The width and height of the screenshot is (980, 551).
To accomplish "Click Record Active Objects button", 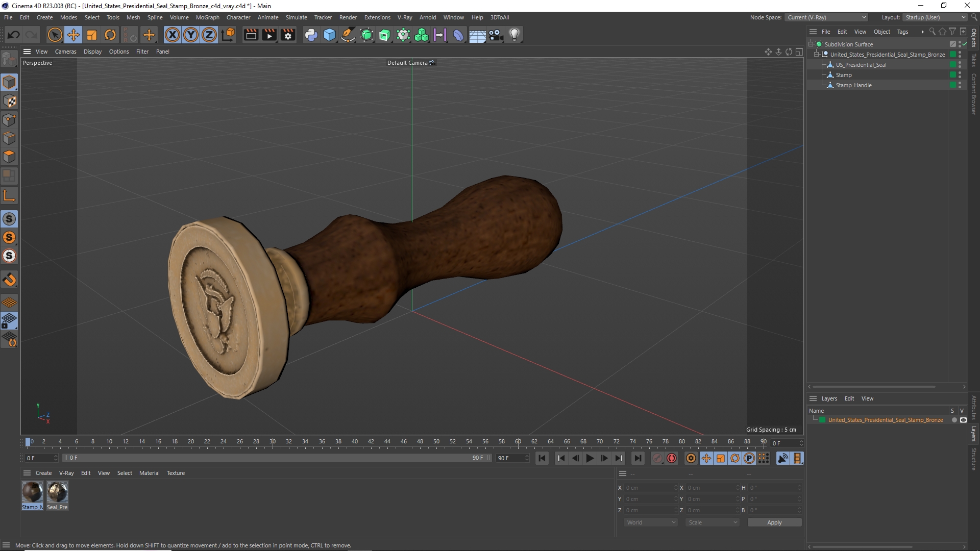I will (x=657, y=458).
